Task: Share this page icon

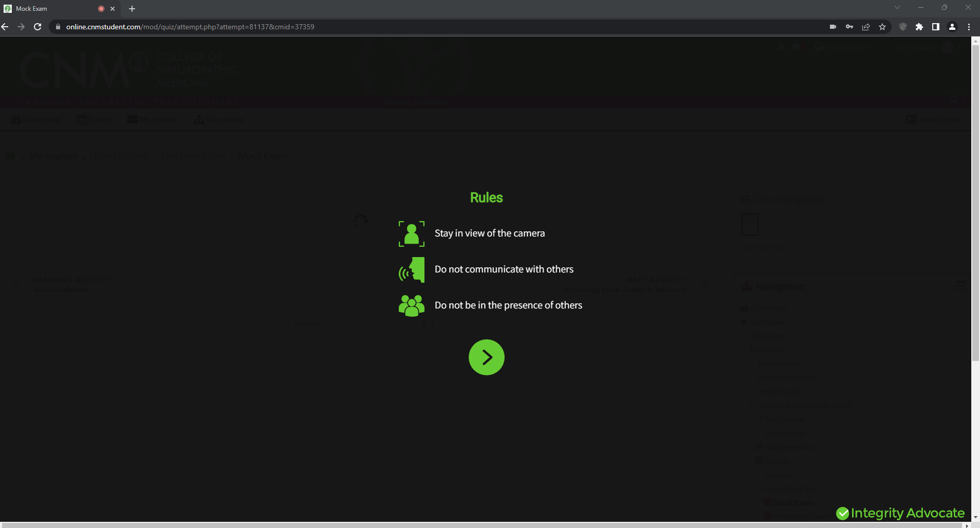Action: click(x=866, y=27)
